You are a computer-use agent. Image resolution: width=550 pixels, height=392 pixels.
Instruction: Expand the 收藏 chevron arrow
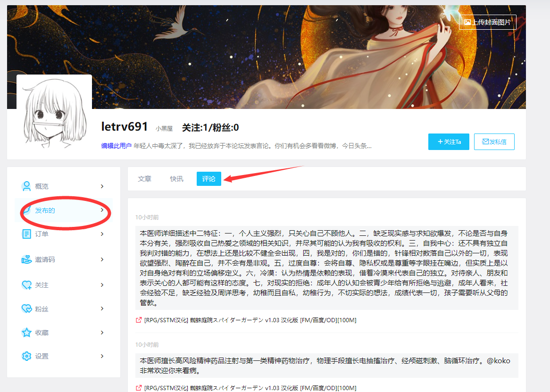tap(102, 333)
